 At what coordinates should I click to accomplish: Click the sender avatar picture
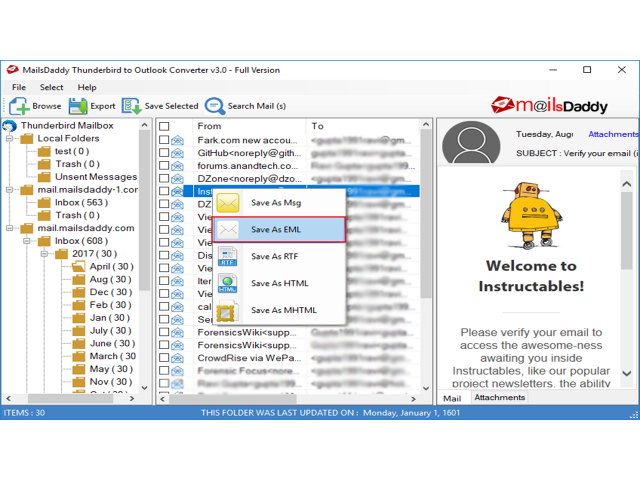click(471, 142)
